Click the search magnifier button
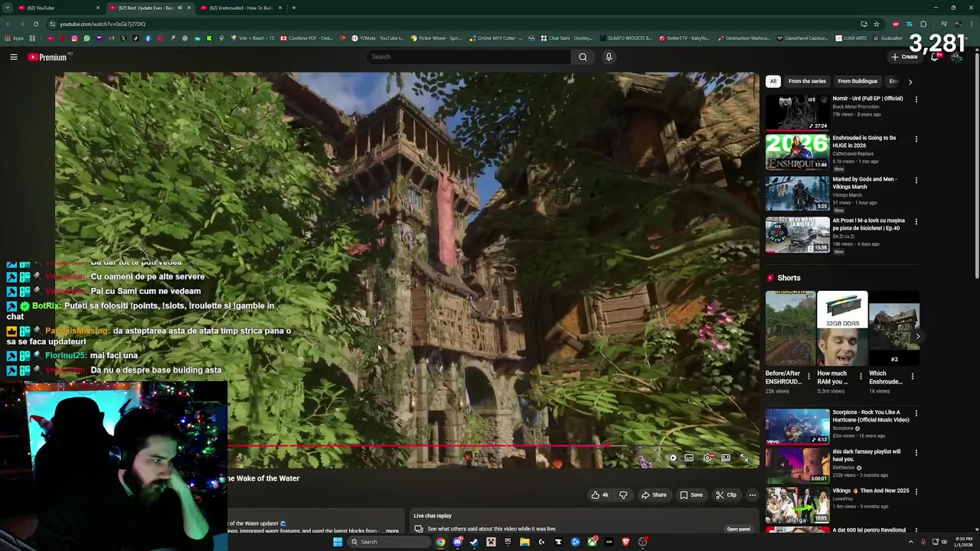 pos(583,57)
